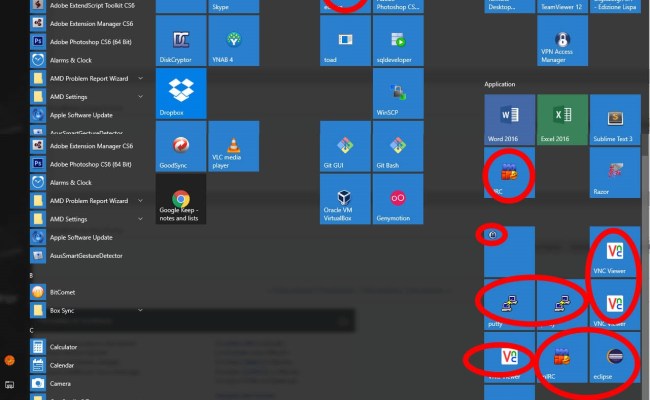Open the Razor tile

click(615, 172)
